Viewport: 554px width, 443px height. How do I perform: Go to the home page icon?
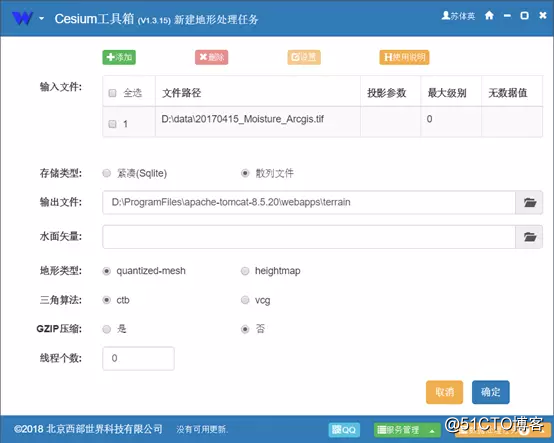489,16
